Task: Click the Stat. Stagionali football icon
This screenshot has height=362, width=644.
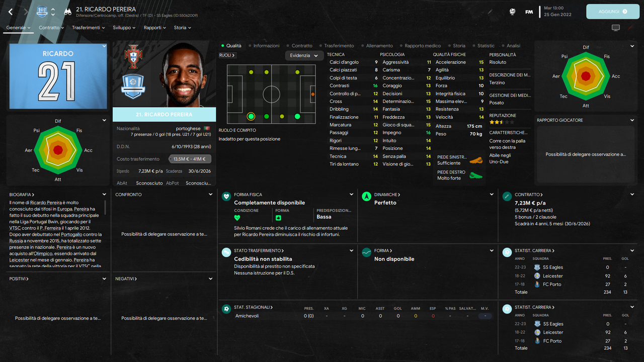Action: (226, 309)
